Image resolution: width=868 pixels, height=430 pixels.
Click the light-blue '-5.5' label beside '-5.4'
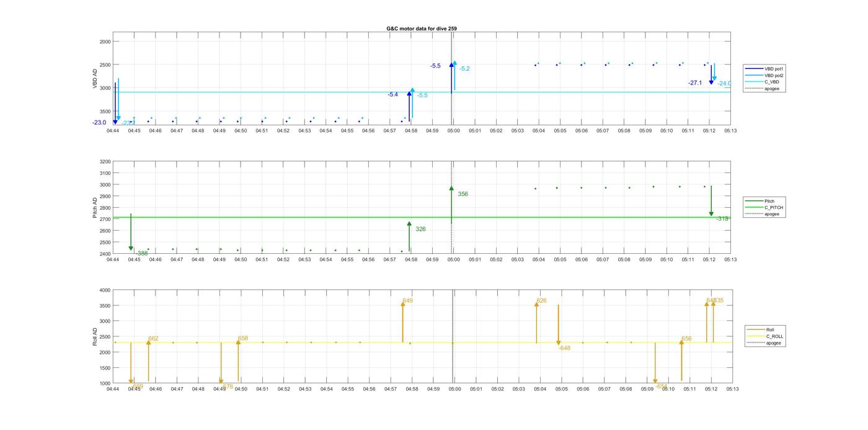(x=422, y=96)
